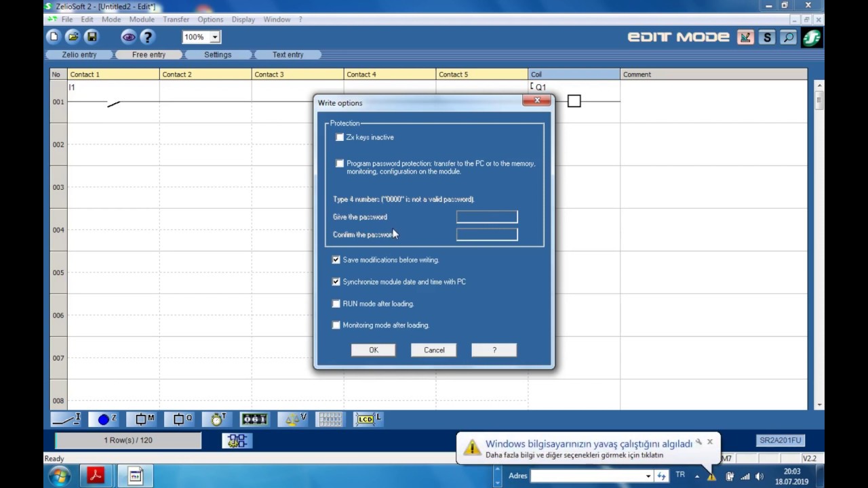
Task: Select discrete outputs Q icon
Action: point(180,420)
